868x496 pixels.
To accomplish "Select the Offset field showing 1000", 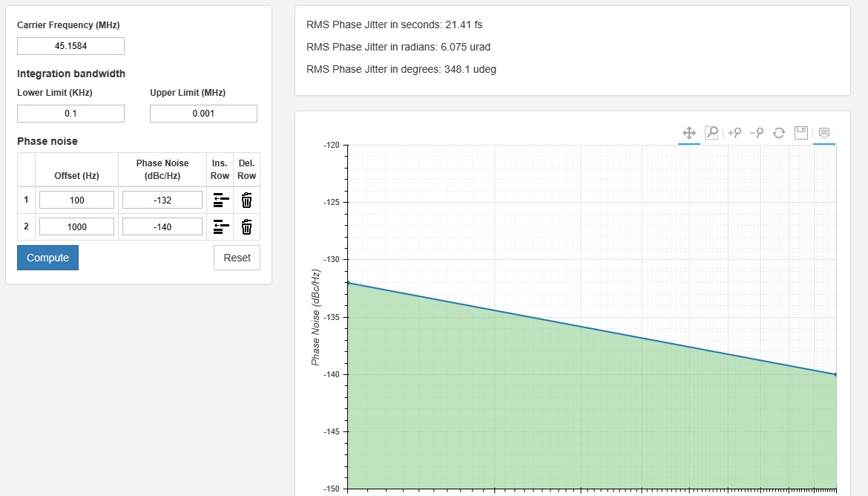I will (x=77, y=226).
